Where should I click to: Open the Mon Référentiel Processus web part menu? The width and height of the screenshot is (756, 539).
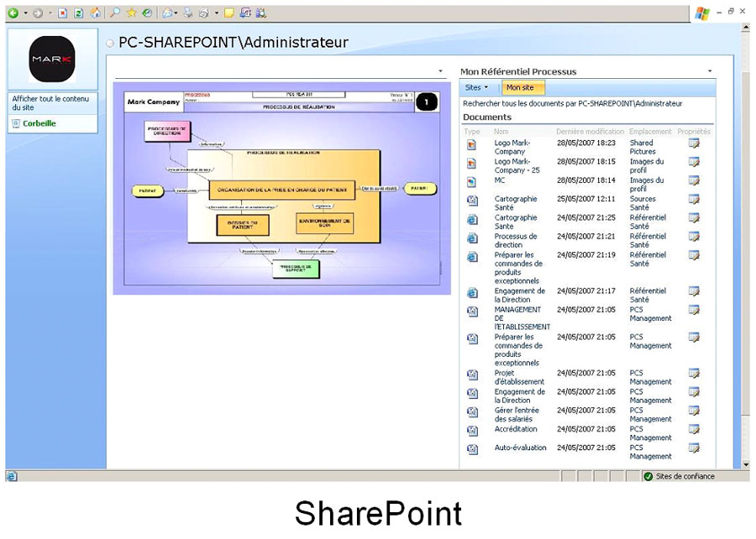click(x=710, y=71)
